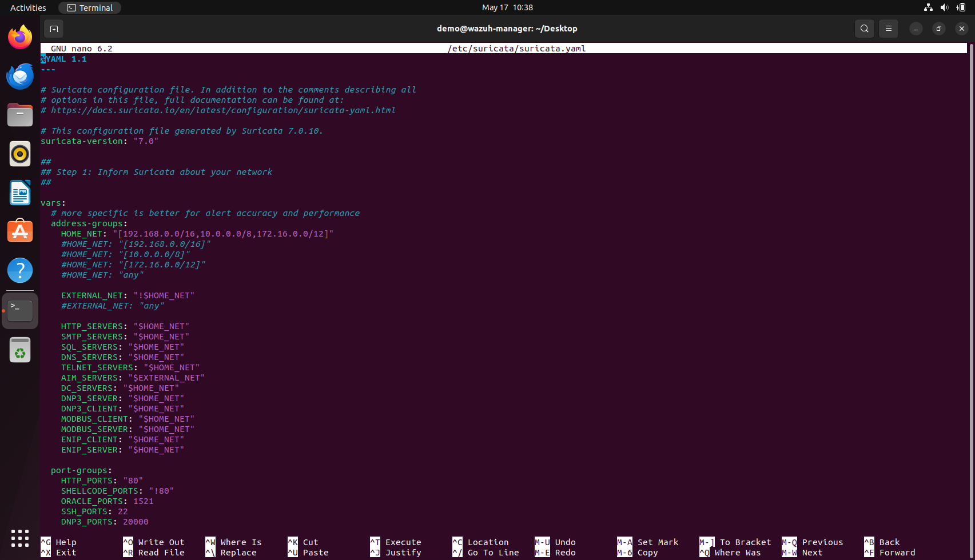The width and height of the screenshot is (975, 560).
Task: Click the MODBUS_SERVER line
Action: point(128,429)
